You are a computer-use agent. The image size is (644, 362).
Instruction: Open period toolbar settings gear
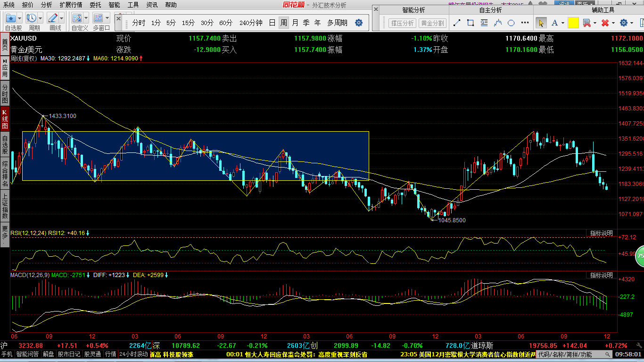tap(359, 23)
